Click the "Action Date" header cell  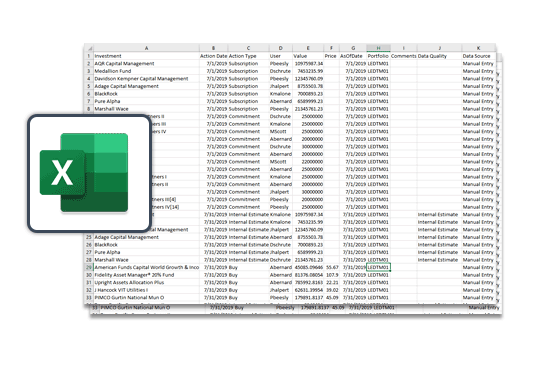pyautogui.click(x=213, y=56)
